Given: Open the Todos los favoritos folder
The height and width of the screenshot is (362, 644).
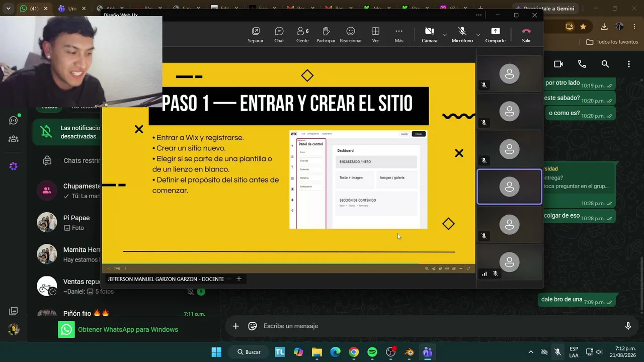Looking at the screenshot, I should pyautogui.click(x=612, y=42).
